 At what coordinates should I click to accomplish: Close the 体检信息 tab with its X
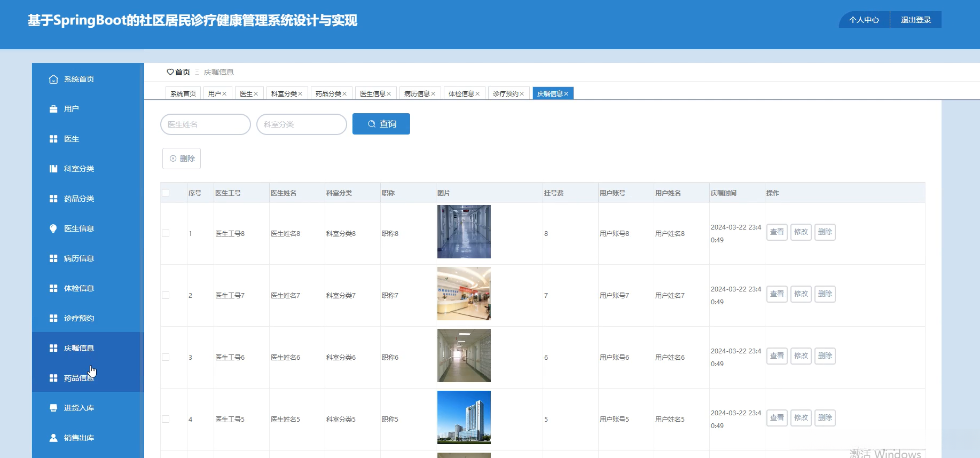click(x=477, y=94)
